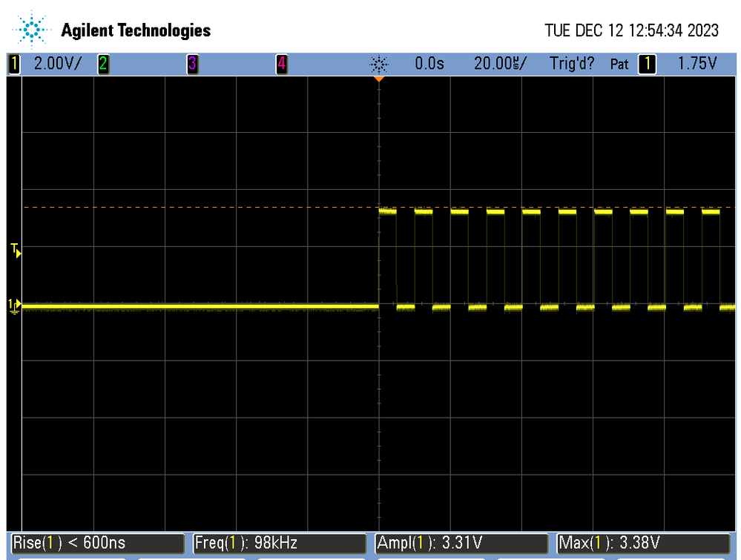Click the timestamp TUE DEC 12 12:54:34 2023
The image size is (741, 560).
(631, 30)
